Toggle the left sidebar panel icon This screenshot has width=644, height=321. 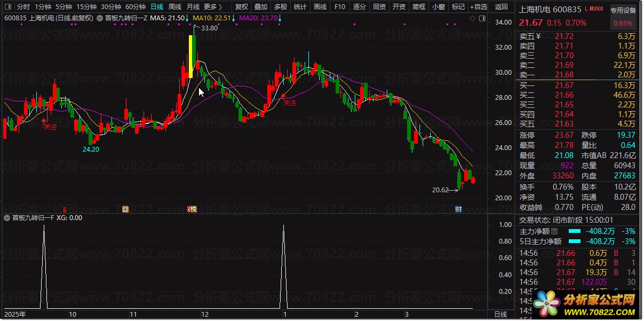(9, 7)
